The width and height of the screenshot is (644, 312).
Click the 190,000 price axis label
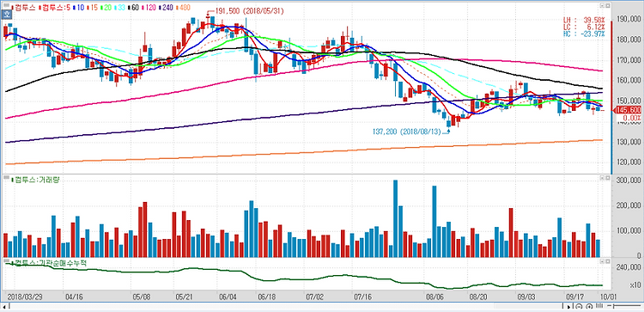(629, 19)
